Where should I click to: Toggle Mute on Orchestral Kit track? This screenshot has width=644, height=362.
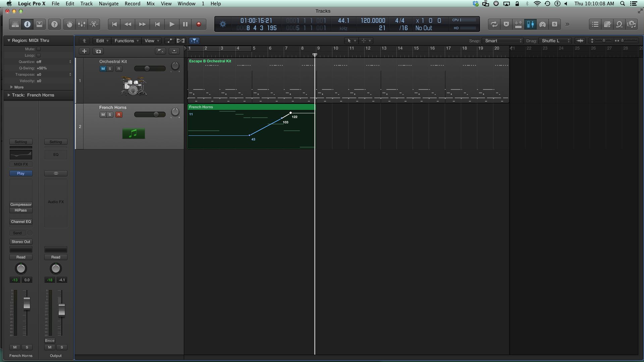103,69
